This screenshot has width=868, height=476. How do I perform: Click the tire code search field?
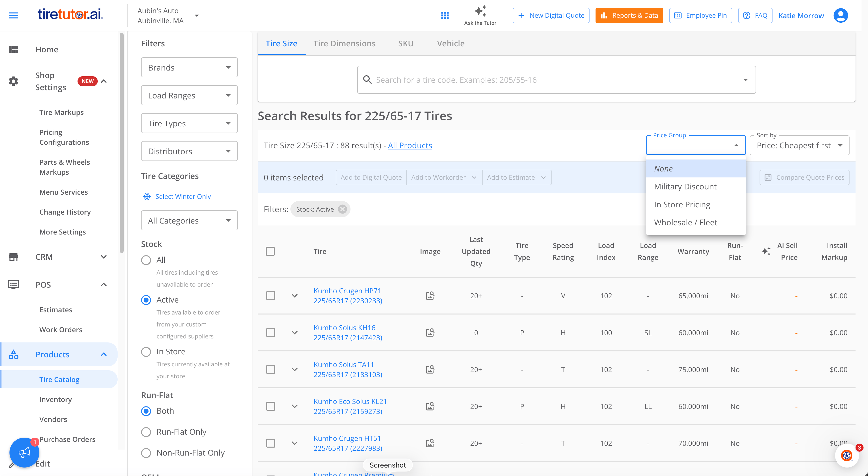point(556,80)
